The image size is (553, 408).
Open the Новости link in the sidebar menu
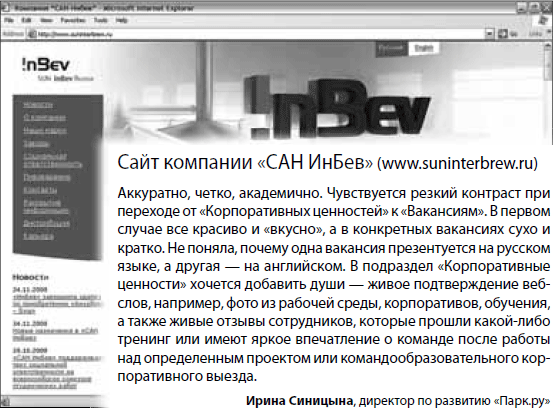[38, 105]
